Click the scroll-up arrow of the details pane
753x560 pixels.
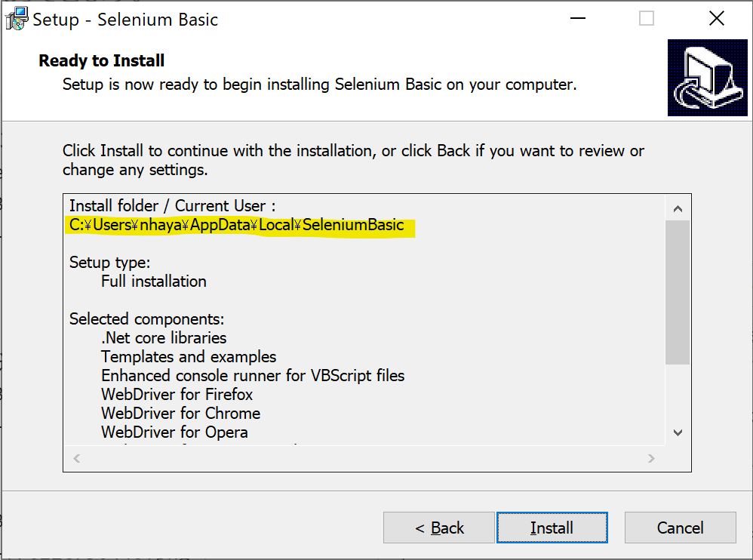[x=678, y=206]
